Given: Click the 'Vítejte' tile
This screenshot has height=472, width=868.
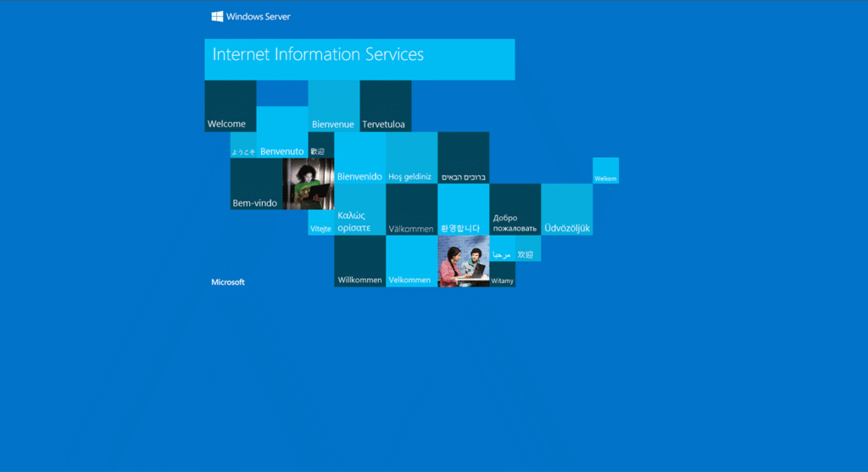Looking at the screenshot, I should [321, 223].
